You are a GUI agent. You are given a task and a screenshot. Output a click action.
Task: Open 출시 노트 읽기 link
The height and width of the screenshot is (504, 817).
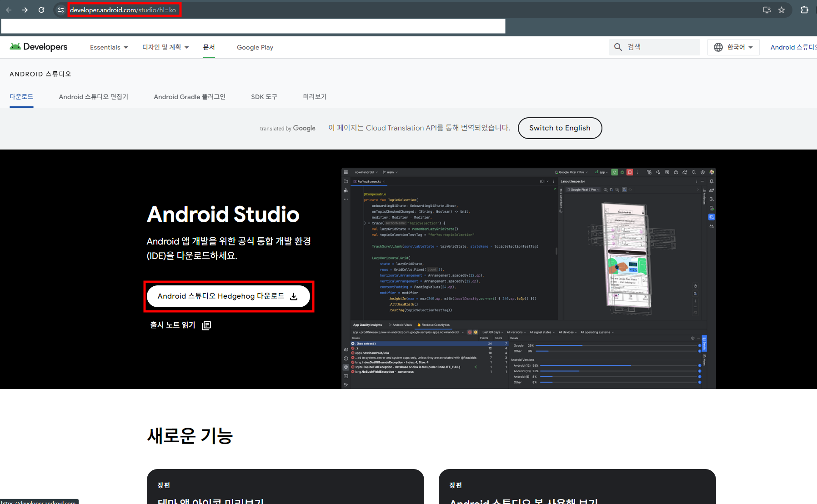coord(180,325)
